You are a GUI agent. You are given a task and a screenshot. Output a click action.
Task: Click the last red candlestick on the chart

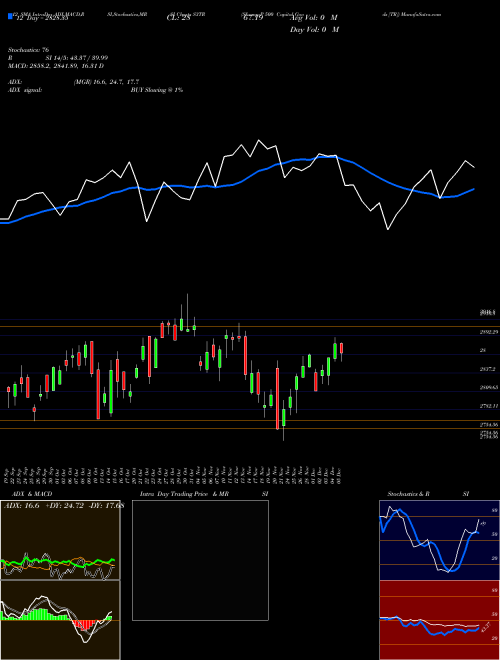coord(341,349)
